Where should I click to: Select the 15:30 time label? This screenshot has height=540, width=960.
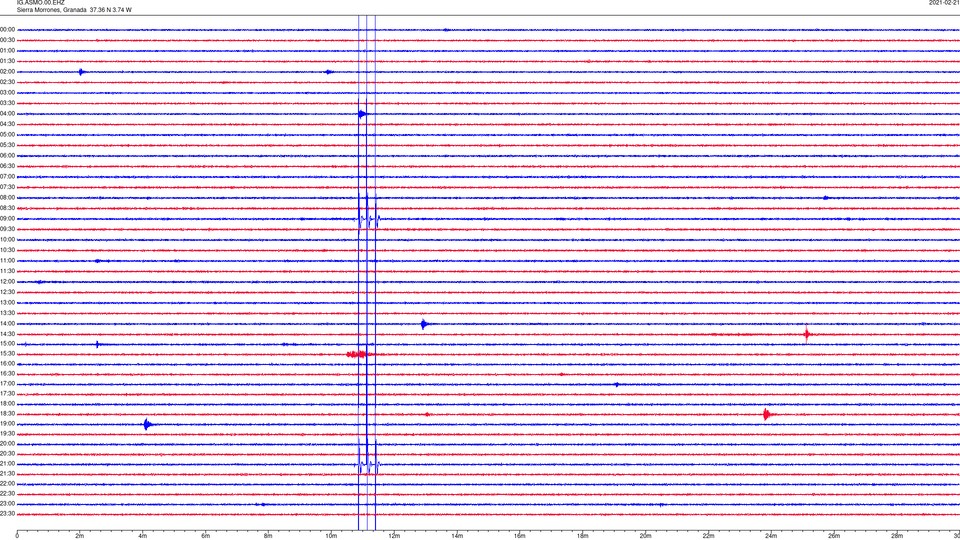click(x=7, y=354)
